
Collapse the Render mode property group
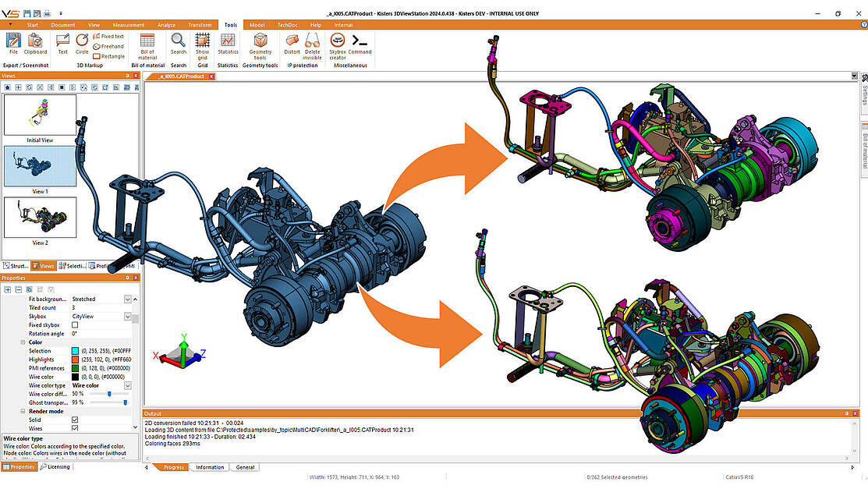pyautogui.click(x=23, y=412)
